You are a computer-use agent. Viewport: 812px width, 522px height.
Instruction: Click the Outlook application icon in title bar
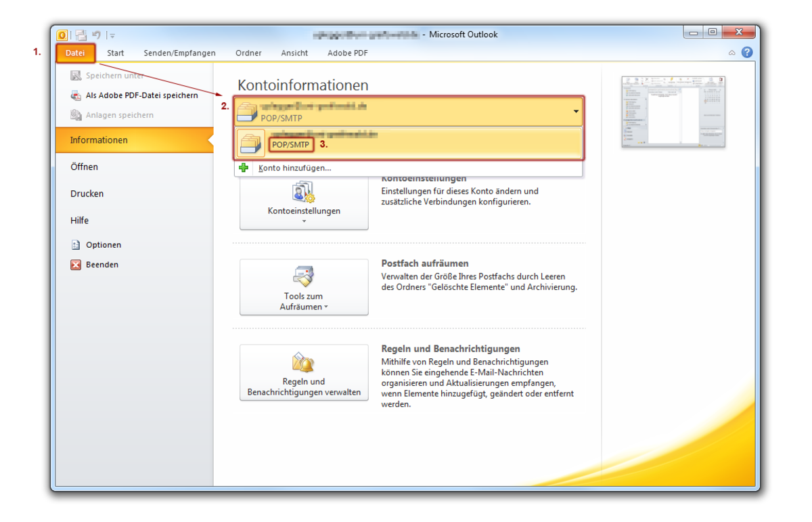[x=62, y=35]
